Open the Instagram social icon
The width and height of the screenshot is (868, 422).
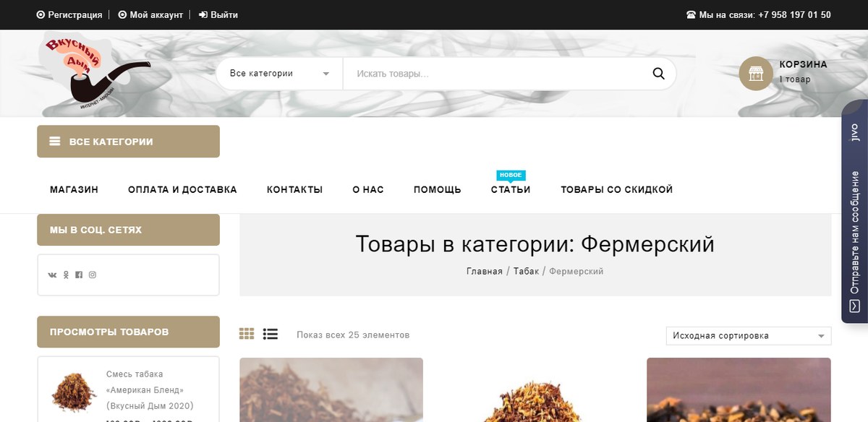click(x=93, y=275)
